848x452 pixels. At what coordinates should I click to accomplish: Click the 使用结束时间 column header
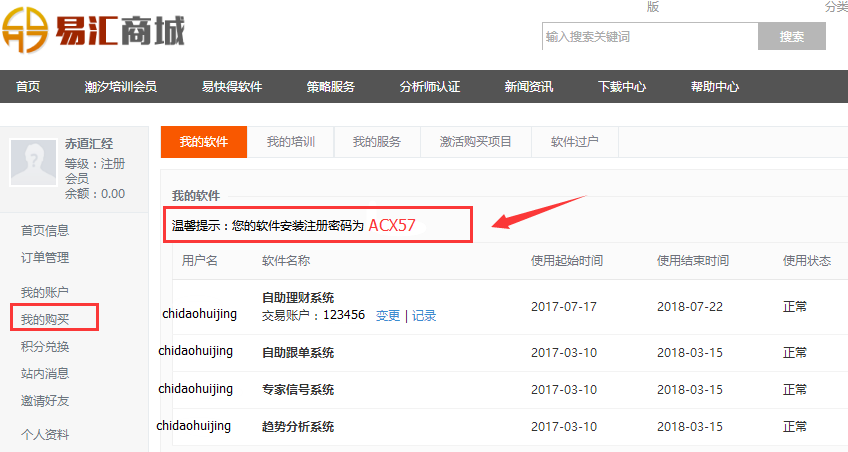693,261
